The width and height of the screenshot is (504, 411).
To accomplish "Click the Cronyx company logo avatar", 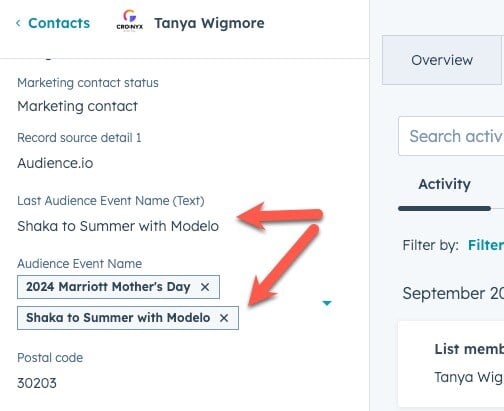I will pos(130,21).
